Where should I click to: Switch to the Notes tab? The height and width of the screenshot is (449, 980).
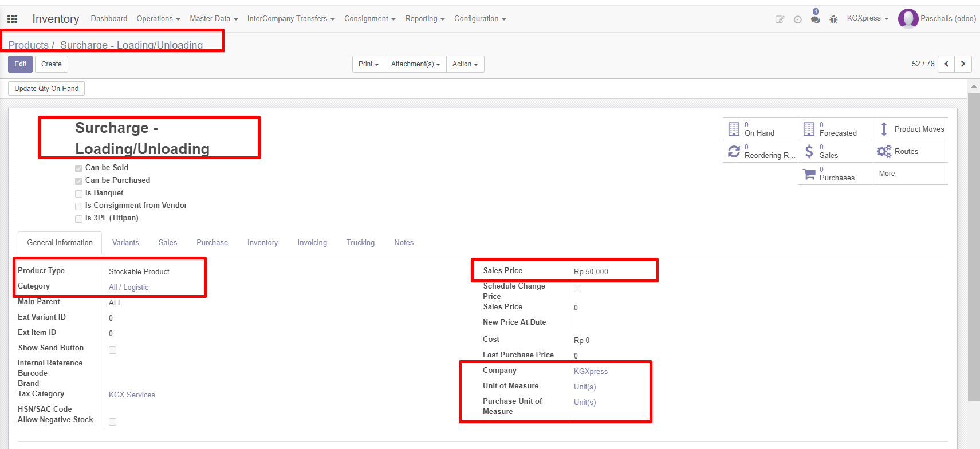(404, 243)
